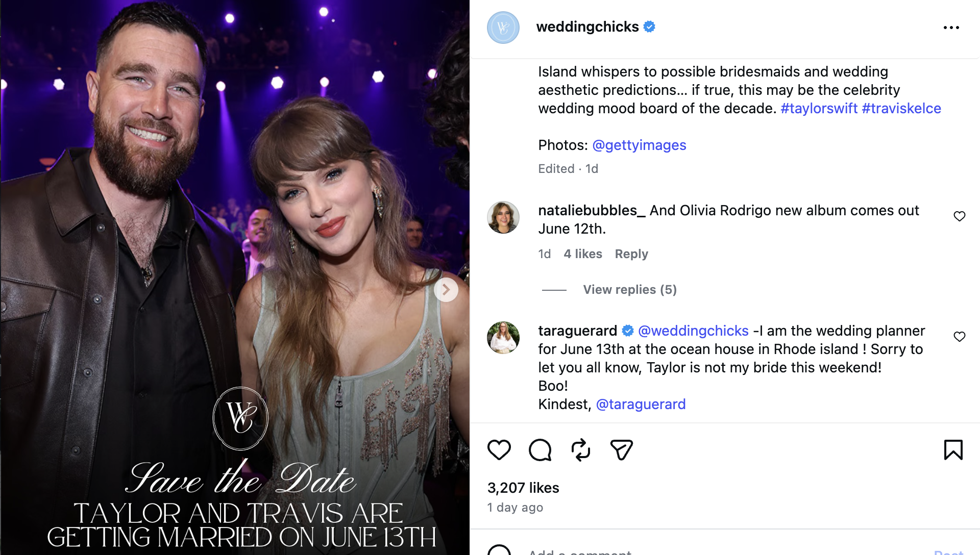This screenshot has width=980, height=555.
Task: View who liked the post via 3,207 likes
Action: click(x=522, y=488)
